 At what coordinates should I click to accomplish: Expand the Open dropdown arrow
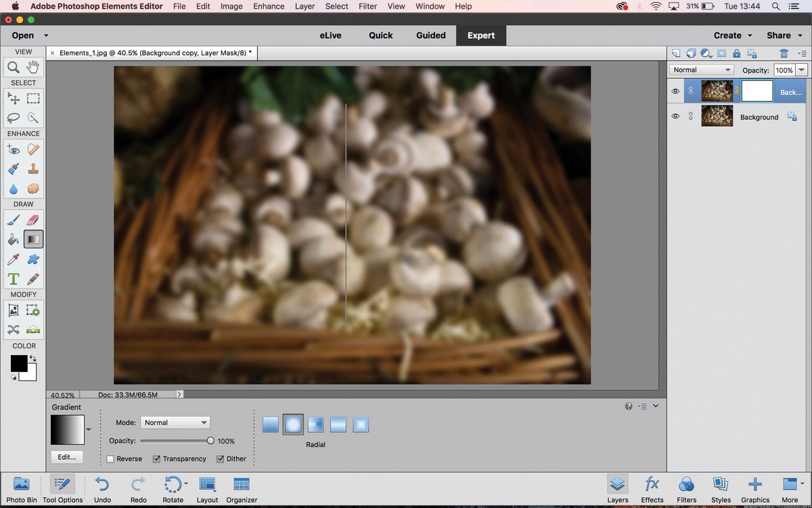(x=46, y=35)
